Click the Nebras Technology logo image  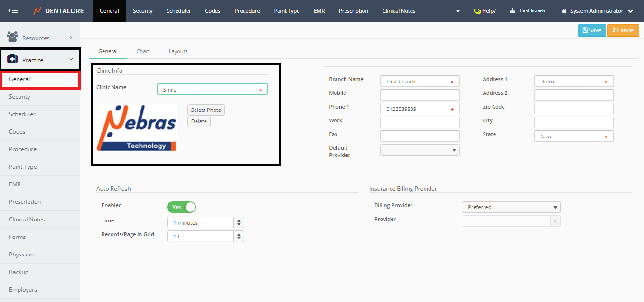tap(136, 128)
